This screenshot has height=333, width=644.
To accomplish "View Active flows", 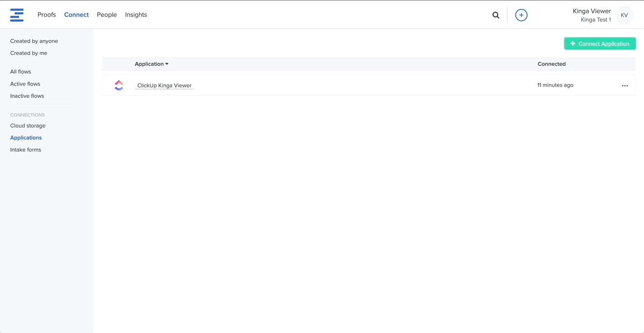I will pos(25,84).
